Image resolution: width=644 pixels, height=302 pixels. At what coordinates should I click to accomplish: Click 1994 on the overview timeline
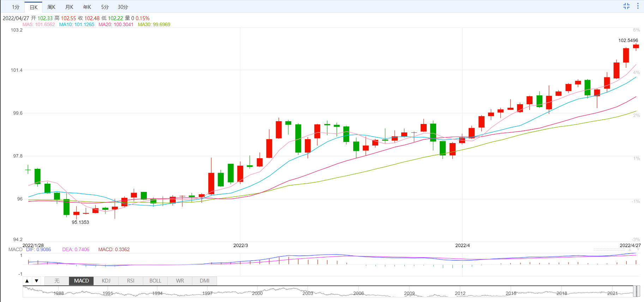point(157,293)
